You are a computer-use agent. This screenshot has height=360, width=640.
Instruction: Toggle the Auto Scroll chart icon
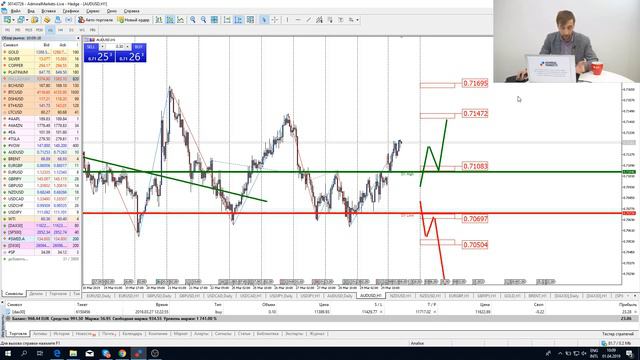(227, 20)
